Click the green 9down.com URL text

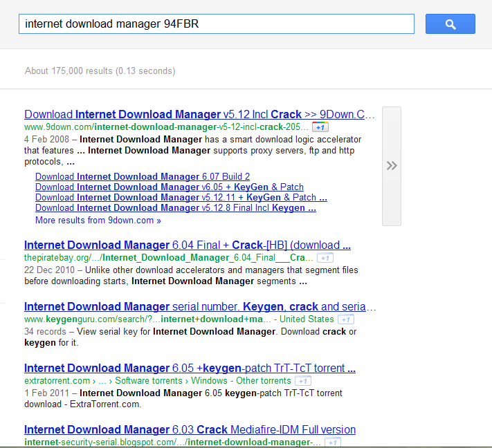point(166,127)
